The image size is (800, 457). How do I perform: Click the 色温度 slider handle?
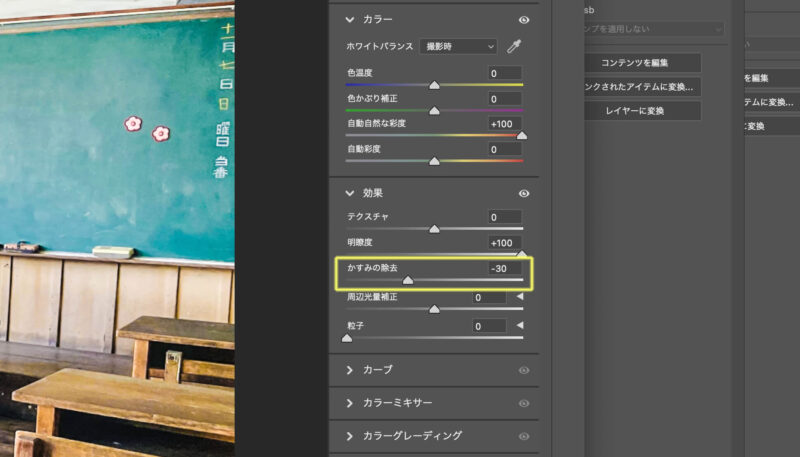pos(434,85)
